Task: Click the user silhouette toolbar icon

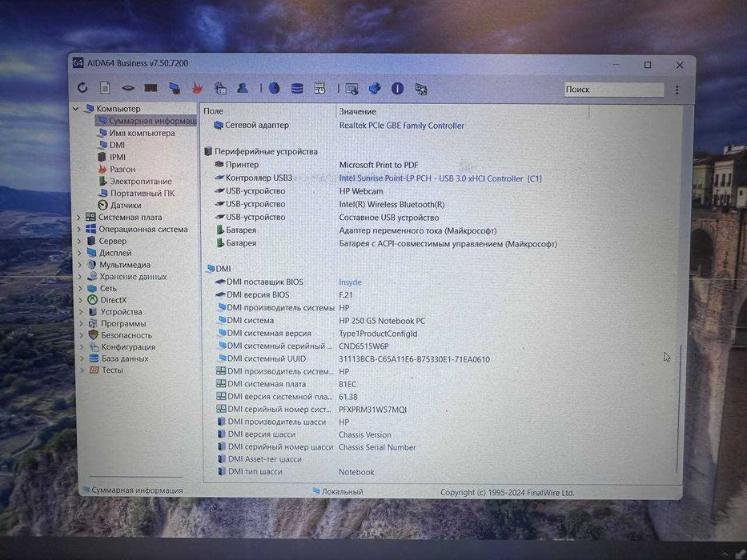Action: [x=243, y=88]
